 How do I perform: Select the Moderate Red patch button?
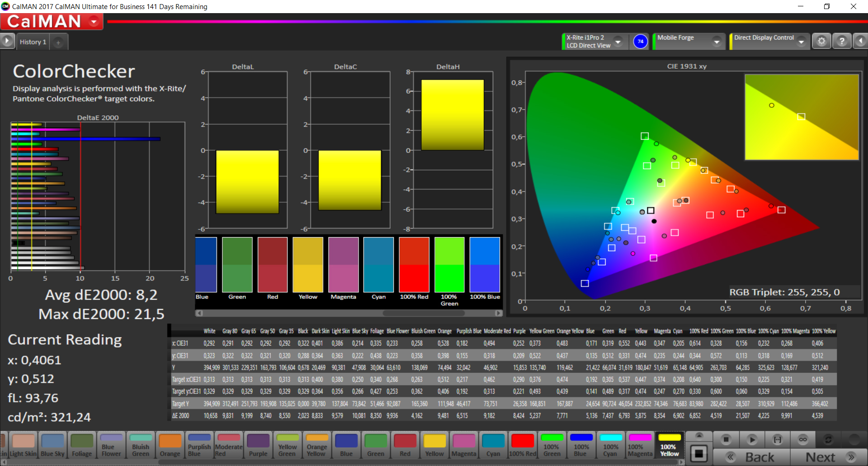[229, 446]
